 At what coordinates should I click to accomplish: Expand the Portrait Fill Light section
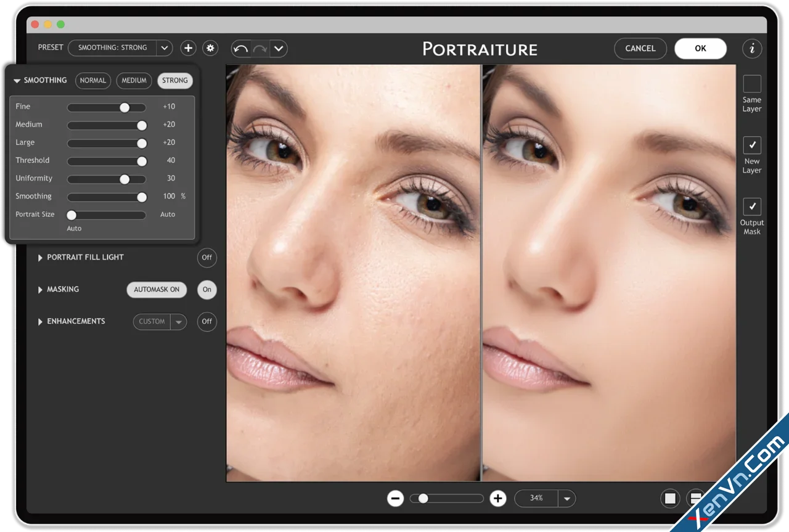40,257
